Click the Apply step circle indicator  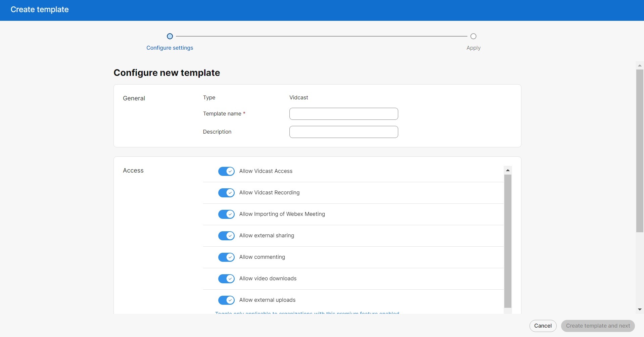tap(473, 36)
